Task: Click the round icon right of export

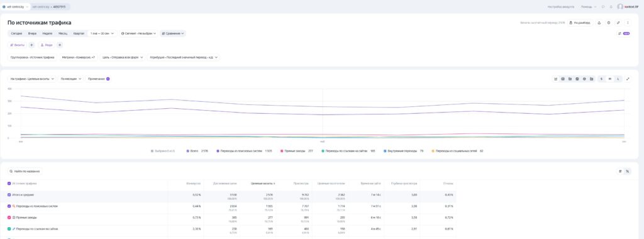Action: (x=609, y=23)
